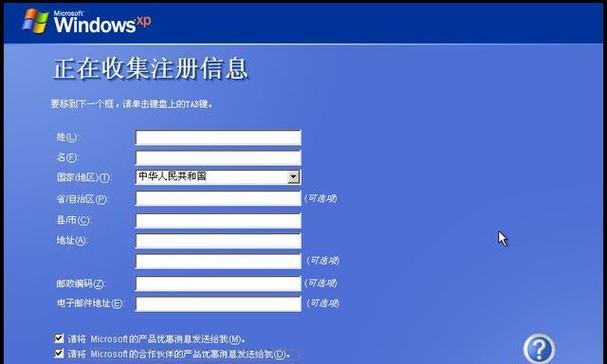
Task: Uncheck Microsoft product offers checkbox (M)
Action: (x=59, y=338)
